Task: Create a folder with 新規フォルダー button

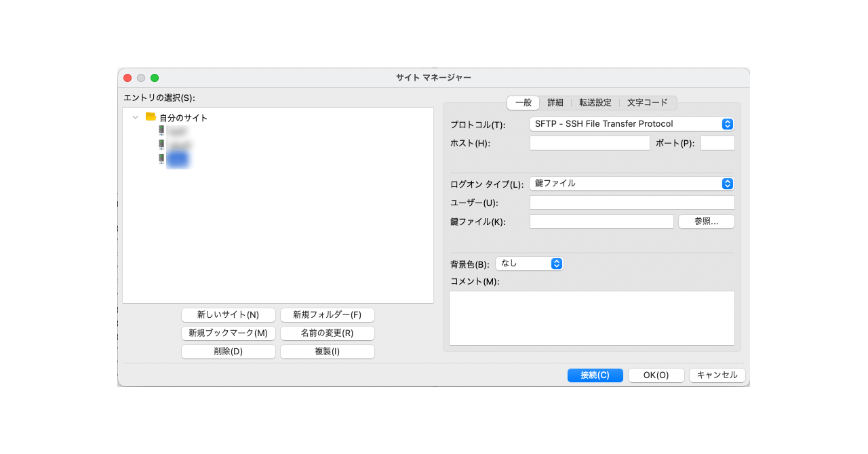Action: point(327,315)
